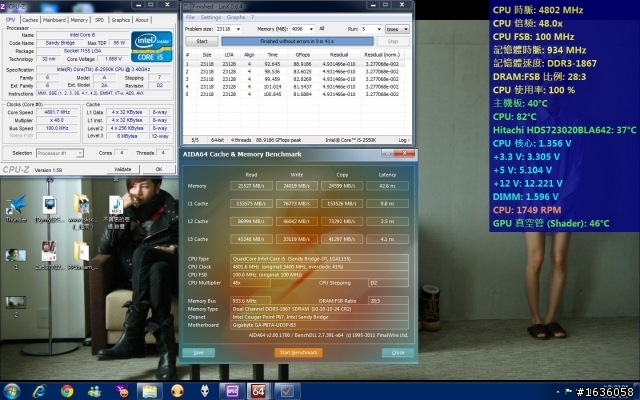The width and height of the screenshot is (640, 400).
Task: Click All memory link in LinX
Action: pos(322,29)
